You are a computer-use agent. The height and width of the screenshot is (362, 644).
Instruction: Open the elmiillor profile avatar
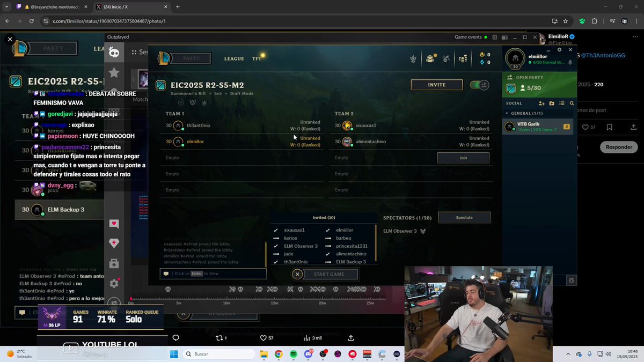515,58
